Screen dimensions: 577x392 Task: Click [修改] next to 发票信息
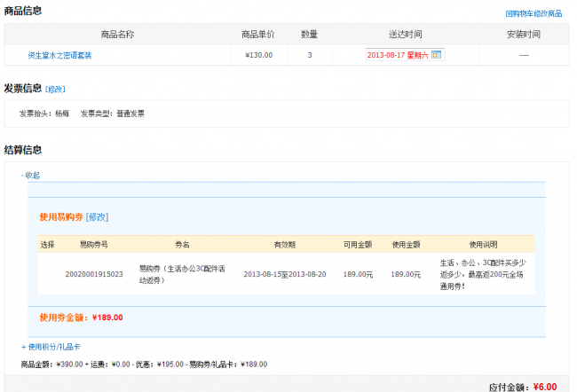(x=55, y=90)
